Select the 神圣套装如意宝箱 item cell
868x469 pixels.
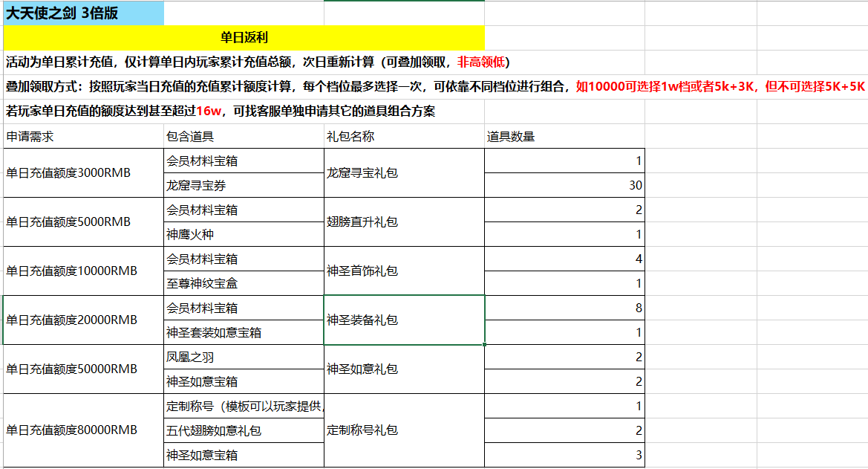tap(244, 332)
